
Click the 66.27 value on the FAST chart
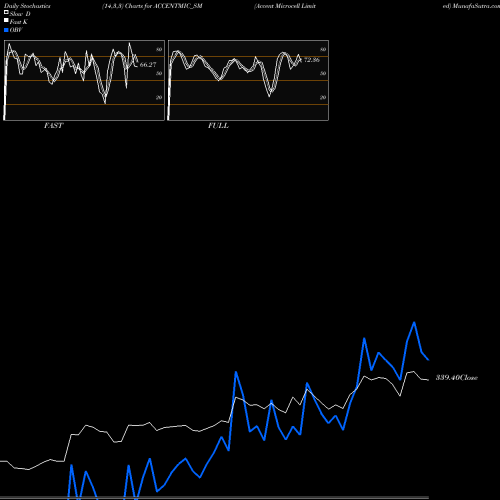click(148, 65)
